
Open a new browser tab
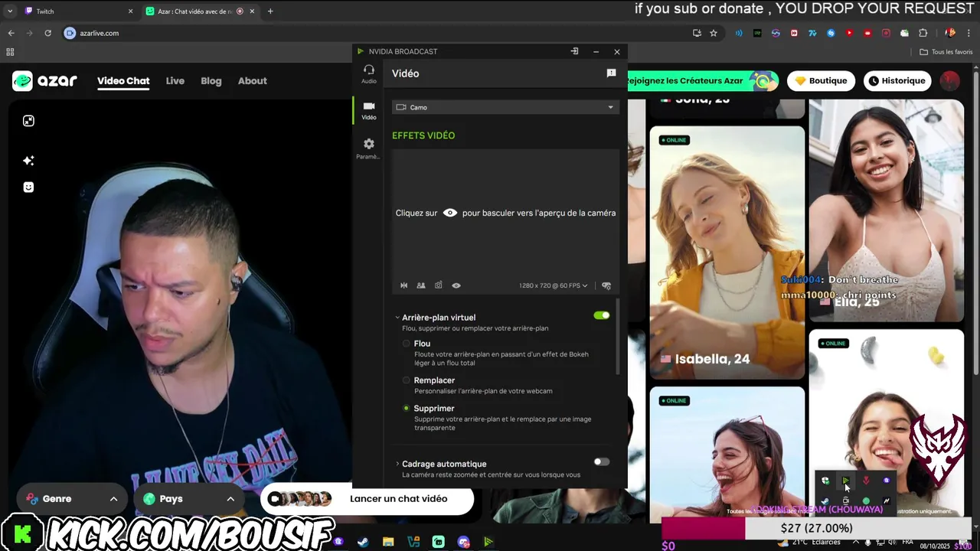(270, 11)
